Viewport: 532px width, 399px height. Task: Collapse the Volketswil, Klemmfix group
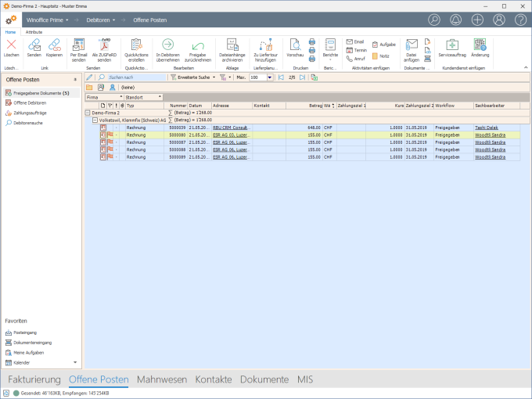pyautogui.click(x=95, y=120)
